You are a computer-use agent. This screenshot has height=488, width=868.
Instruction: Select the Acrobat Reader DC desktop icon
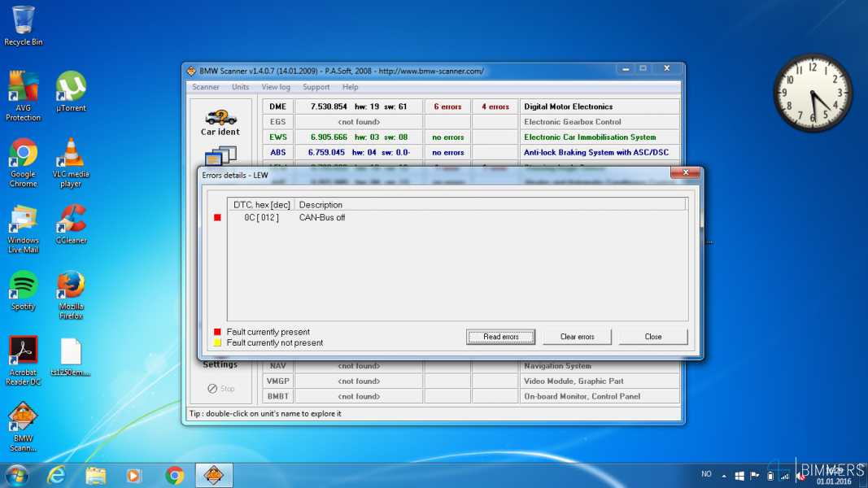click(24, 361)
